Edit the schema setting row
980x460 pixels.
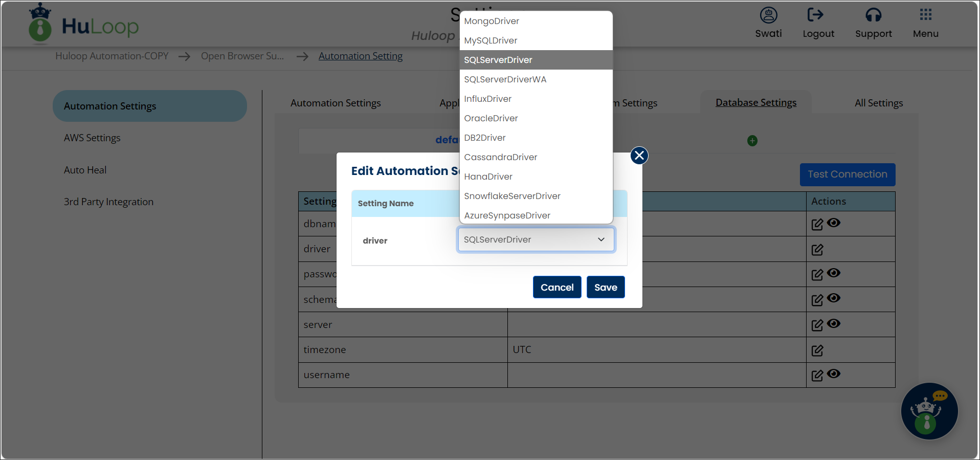click(x=817, y=299)
